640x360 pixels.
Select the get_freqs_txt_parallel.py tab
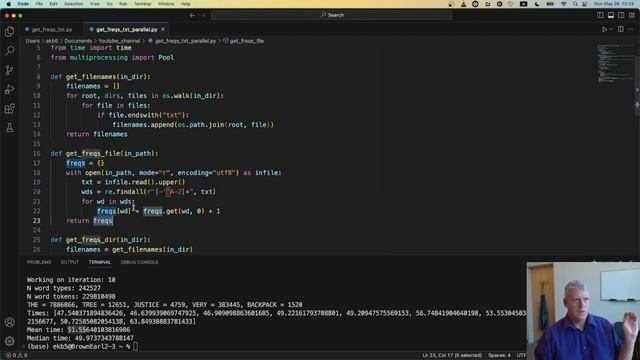click(127, 29)
